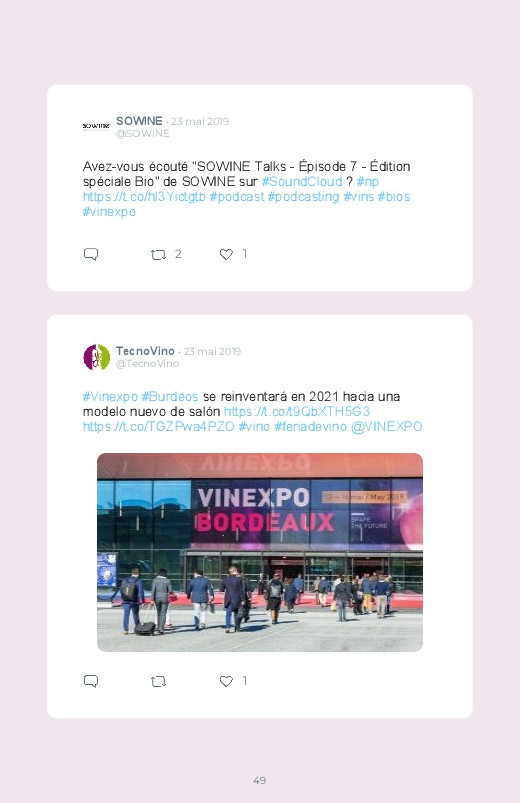Open the TecnoVino round profile avatar
520x803 pixels.
pos(97,357)
